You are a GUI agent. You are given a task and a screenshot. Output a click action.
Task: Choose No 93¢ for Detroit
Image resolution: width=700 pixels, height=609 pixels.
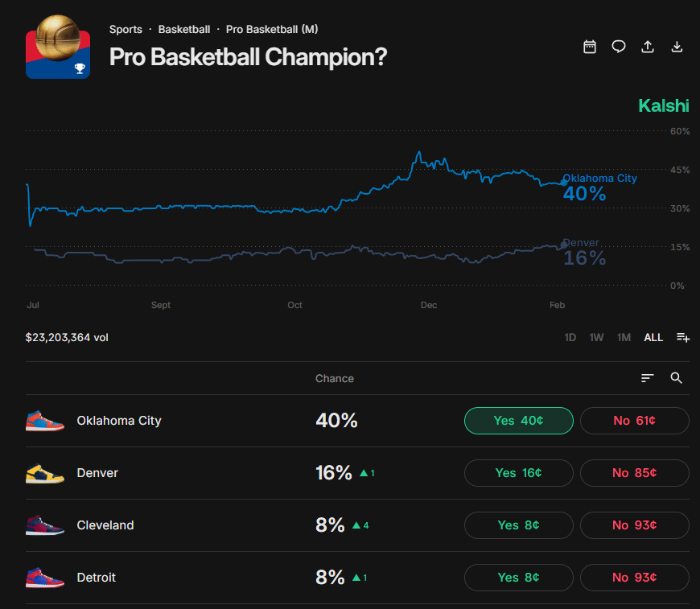[635, 578]
